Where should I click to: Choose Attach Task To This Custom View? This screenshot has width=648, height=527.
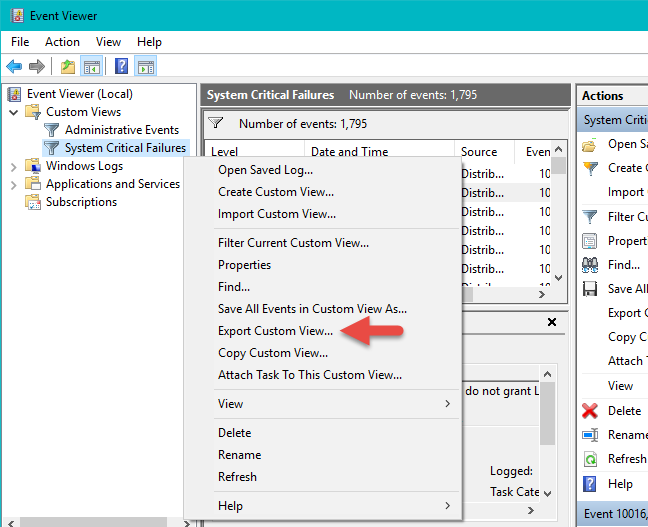pyautogui.click(x=310, y=375)
